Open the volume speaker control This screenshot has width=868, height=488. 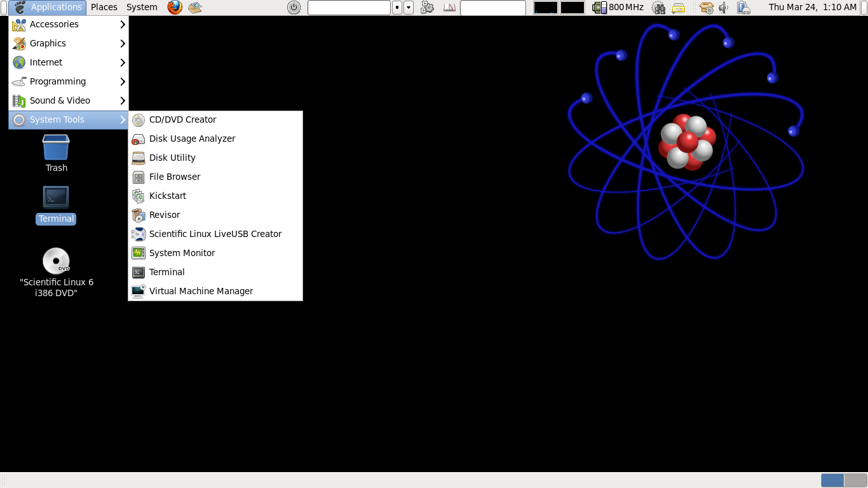[724, 8]
